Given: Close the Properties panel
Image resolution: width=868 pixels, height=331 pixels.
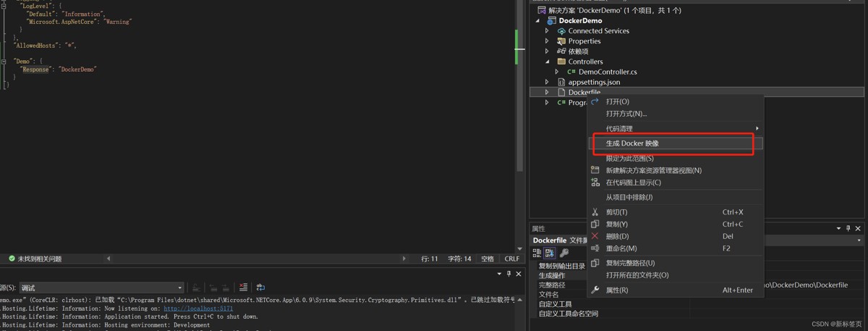Looking at the screenshot, I should 859,229.
